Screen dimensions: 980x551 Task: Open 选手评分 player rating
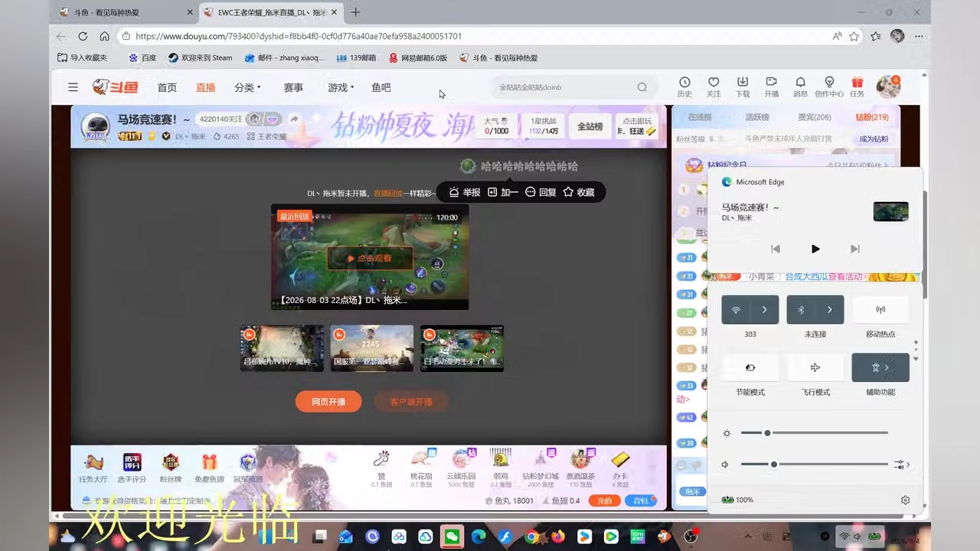pyautogui.click(x=132, y=468)
